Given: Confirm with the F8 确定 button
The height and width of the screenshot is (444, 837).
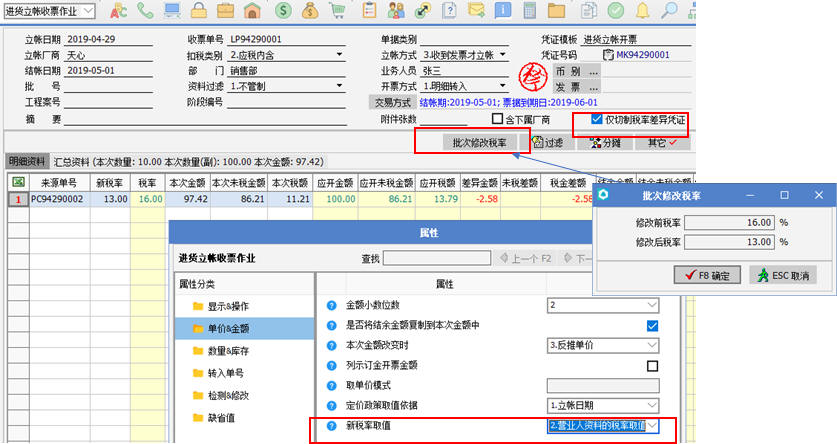Looking at the screenshot, I should click(706, 274).
